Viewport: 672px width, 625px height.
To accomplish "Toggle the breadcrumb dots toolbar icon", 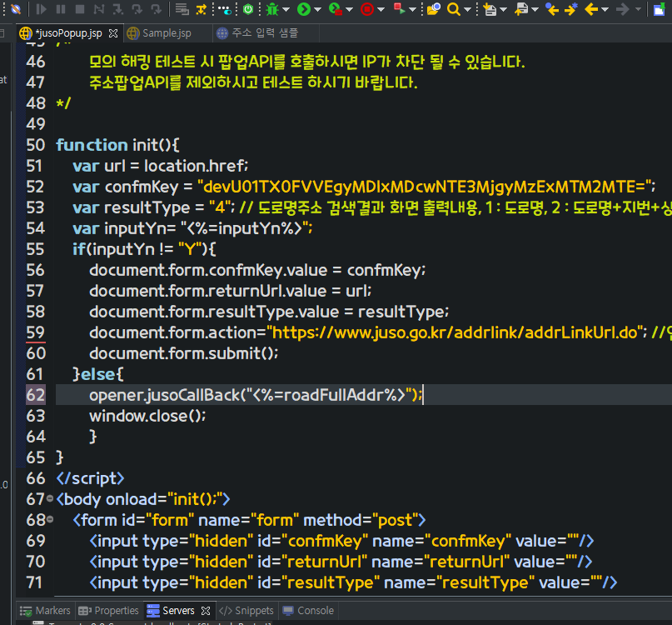I will (225, 9).
